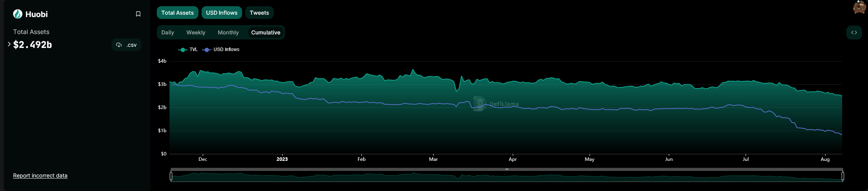Toggle the USD Inflows chart series
868x191 pixels.
pos(222,13)
